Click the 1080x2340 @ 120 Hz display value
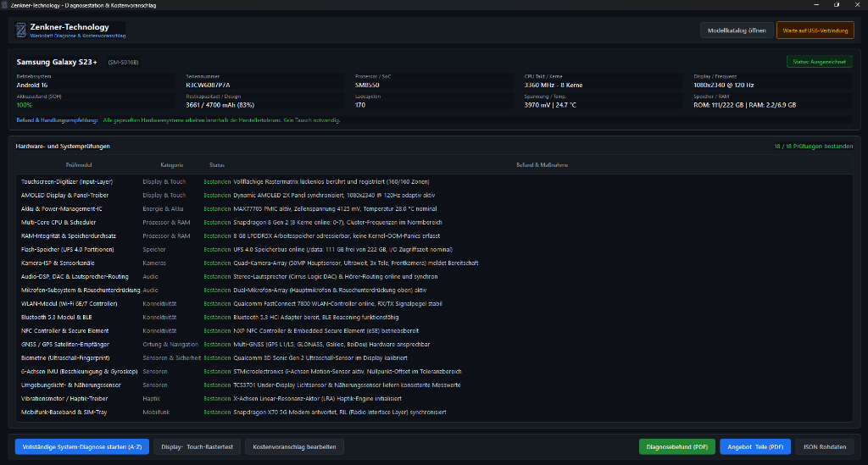The width and height of the screenshot is (868, 465). coord(724,86)
